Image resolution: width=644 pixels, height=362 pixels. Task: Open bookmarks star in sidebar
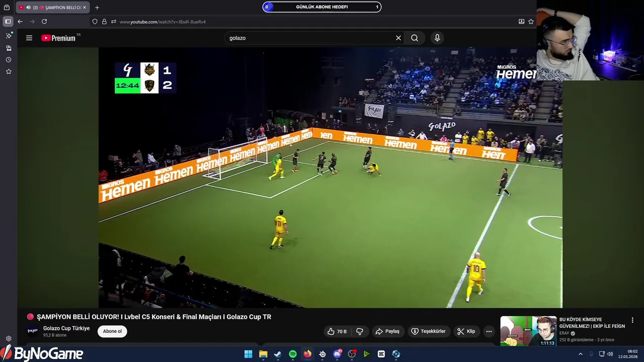coord(9,72)
